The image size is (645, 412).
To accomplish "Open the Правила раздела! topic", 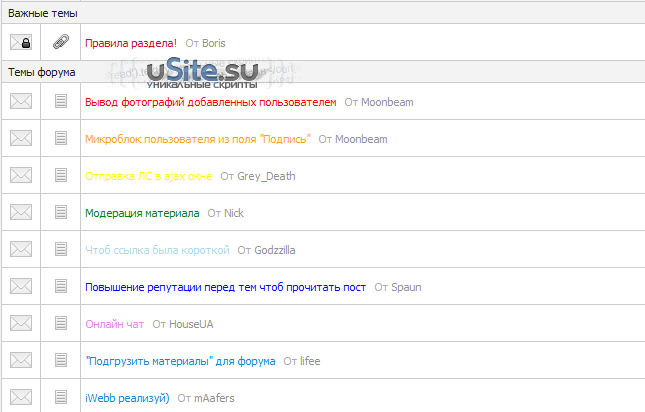I will [x=131, y=43].
